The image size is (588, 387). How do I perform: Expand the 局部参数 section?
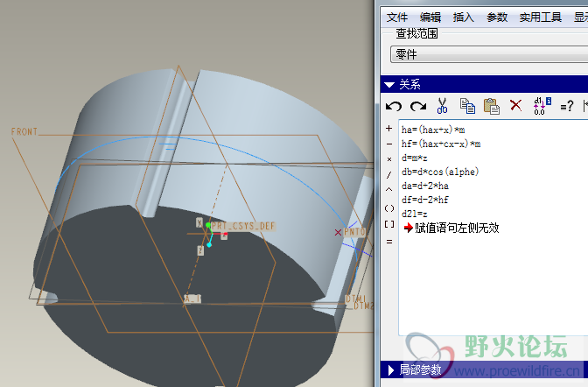(x=391, y=370)
